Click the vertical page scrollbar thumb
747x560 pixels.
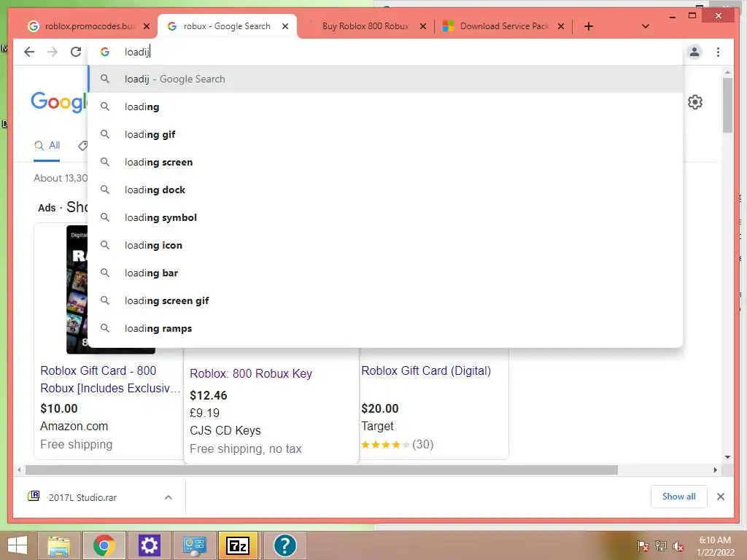click(x=727, y=105)
